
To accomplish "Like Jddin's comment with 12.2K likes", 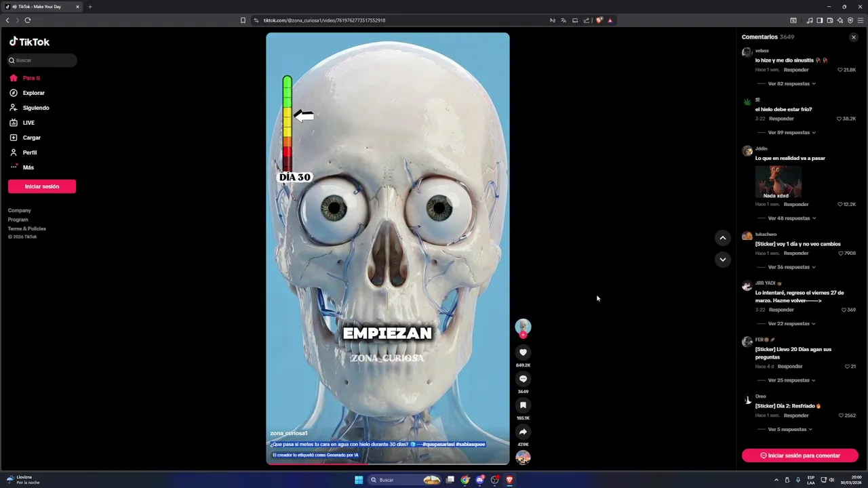I will tap(840, 204).
